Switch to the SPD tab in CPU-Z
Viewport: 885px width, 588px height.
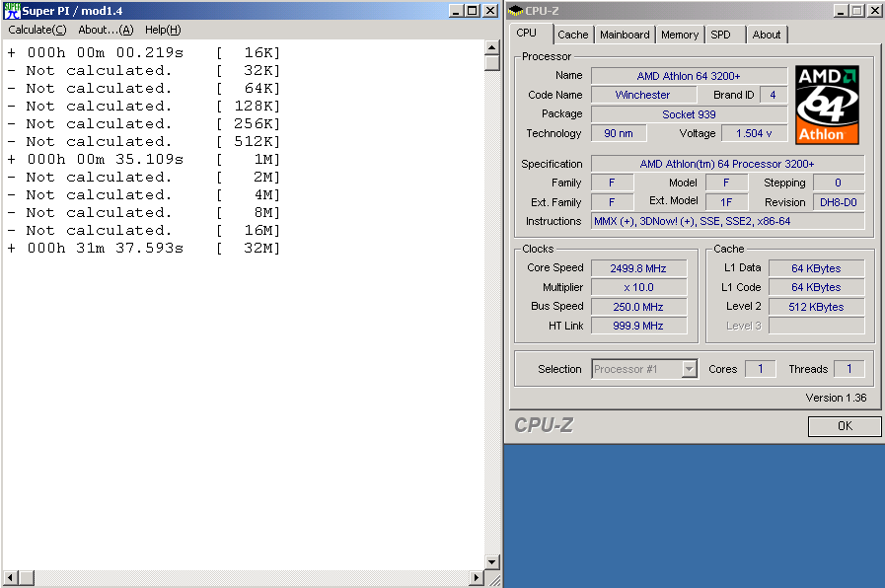click(x=720, y=35)
